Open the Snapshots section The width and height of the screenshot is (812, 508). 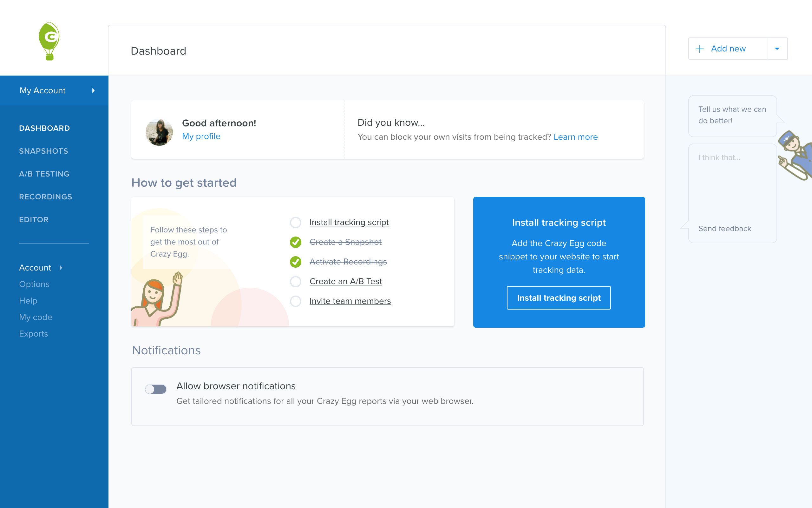(x=44, y=151)
